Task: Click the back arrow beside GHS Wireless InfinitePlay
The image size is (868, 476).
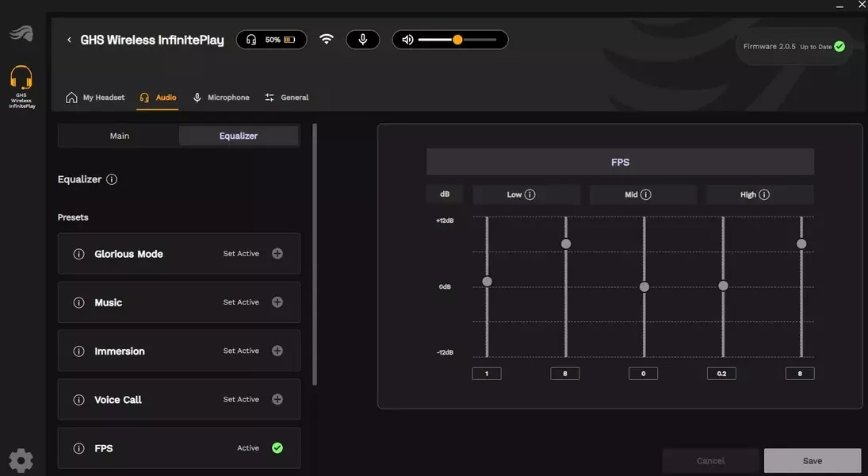Action: point(69,40)
